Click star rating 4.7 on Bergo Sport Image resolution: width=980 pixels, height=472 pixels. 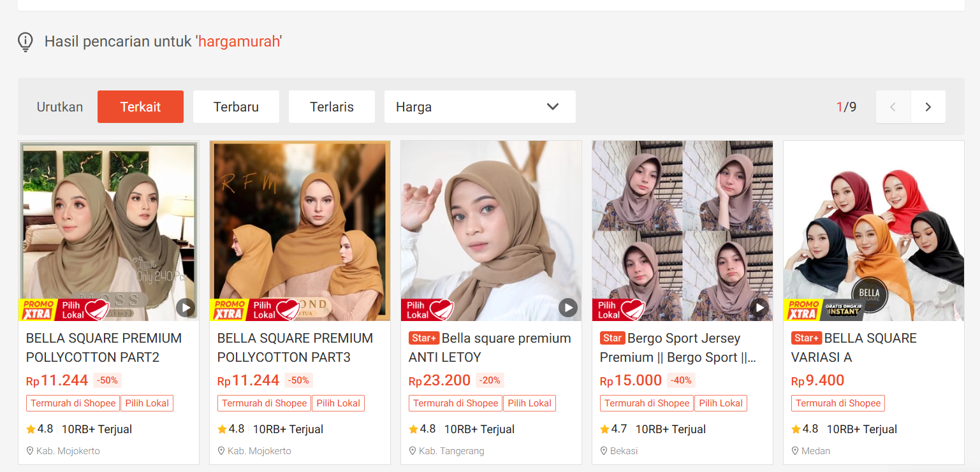613,429
